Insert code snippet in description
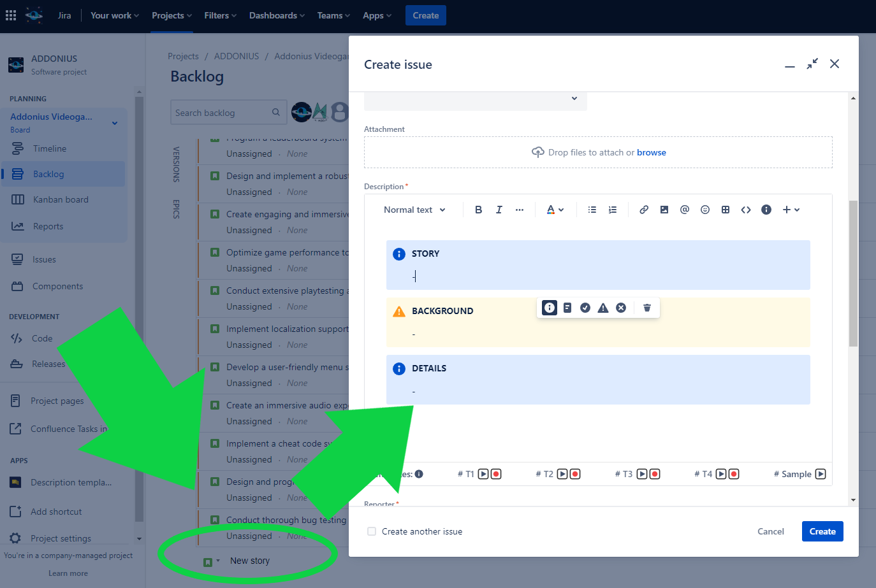876x588 pixels. pos(746,210)
